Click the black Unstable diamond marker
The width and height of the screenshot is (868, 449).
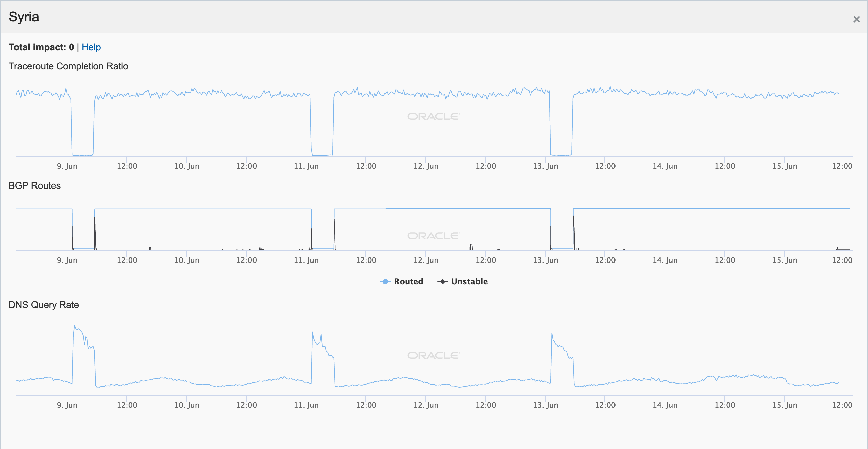tap(442, 282)
